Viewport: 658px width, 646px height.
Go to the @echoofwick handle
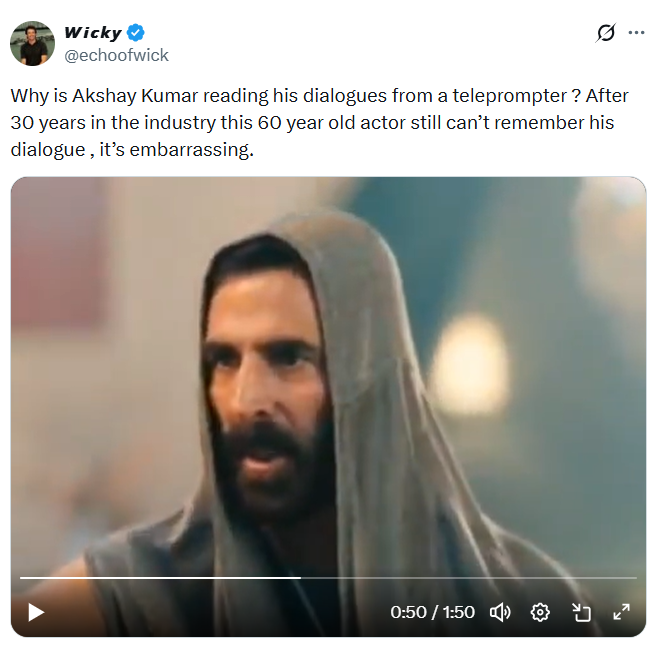pyautogui.click(x=116, y=56)
